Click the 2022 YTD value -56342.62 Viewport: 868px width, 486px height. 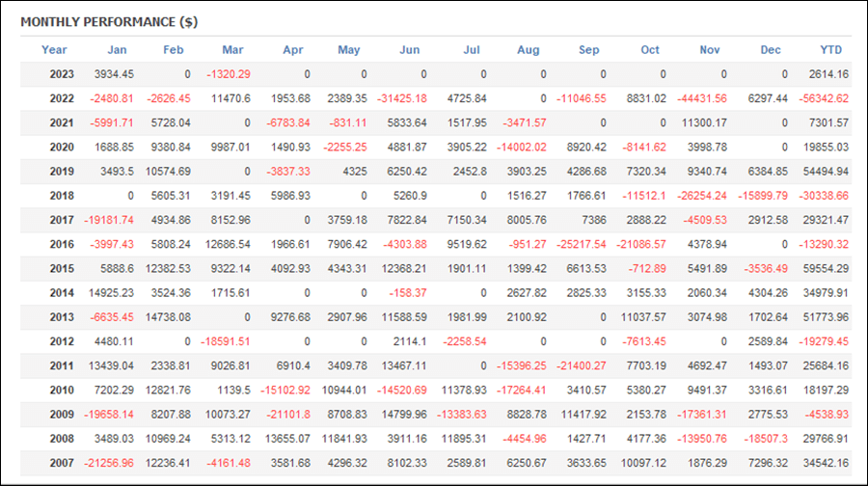coord(824,98)
